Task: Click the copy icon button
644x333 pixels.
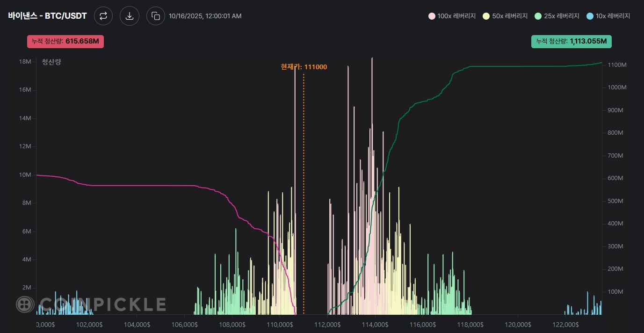Action: (x=156, y=16)
